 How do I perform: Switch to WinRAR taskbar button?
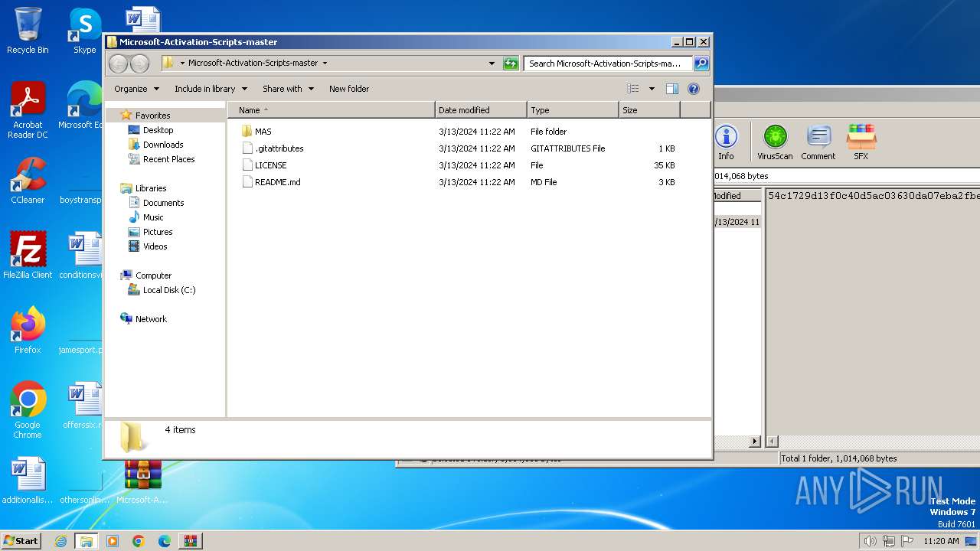[x=190, y=541]
